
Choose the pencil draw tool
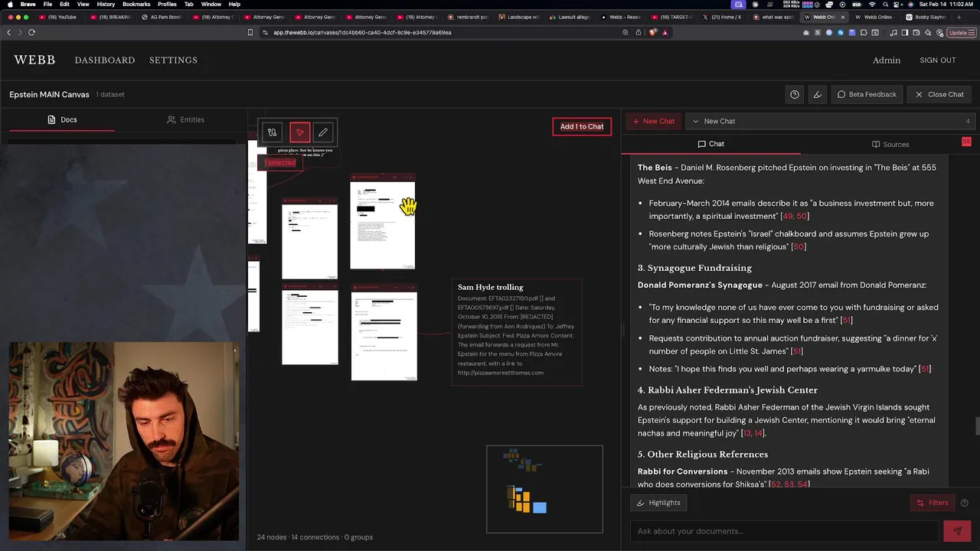coord(323,132)
